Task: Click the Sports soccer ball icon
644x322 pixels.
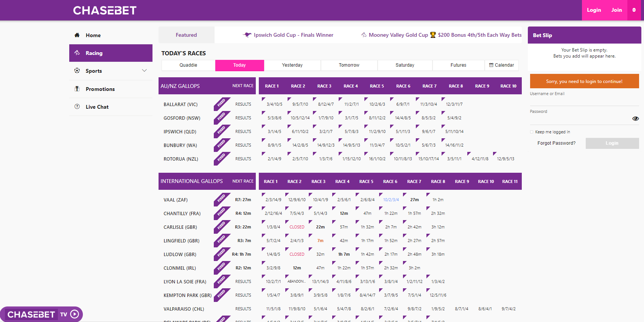Action: click(77, 71)
